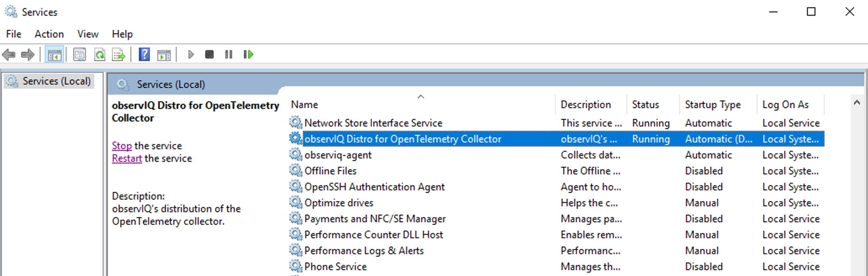Select the Network Store Interface Service row
The height and width of the screenshot is (276, 868).
[556, 123]
